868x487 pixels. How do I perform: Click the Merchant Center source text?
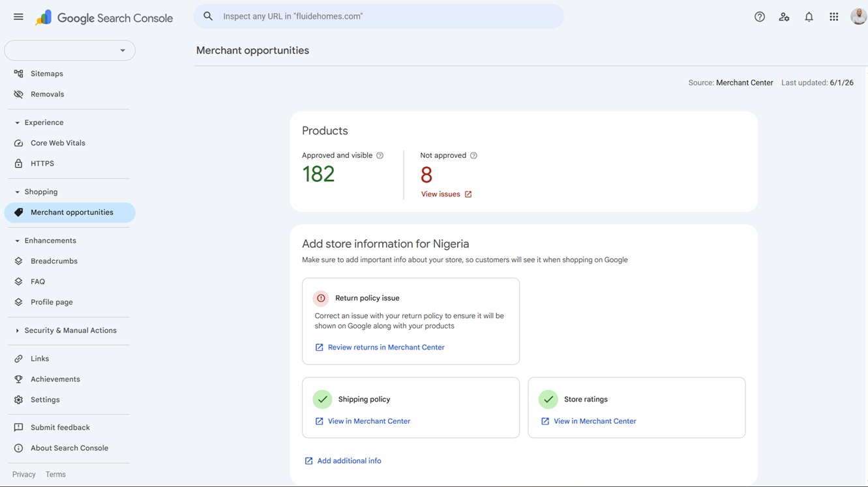(x=745, y=83)
